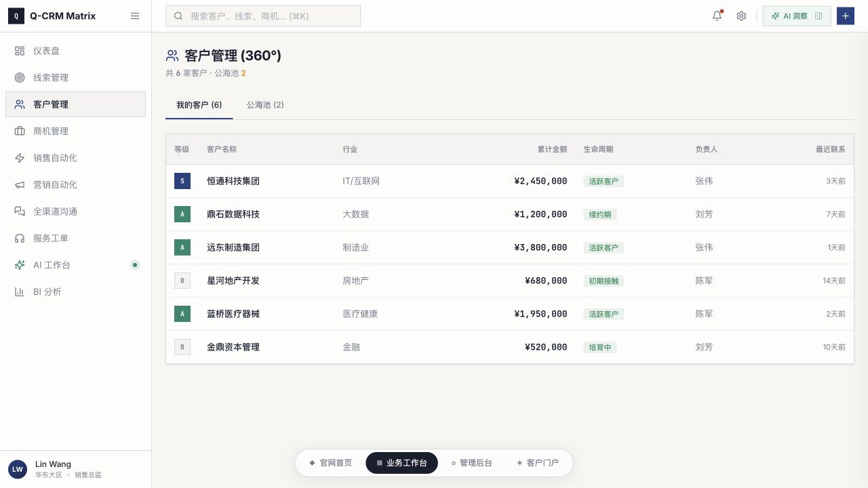
Task: Click the ¥2,450,000 amount cell
Action: [x=540, y=181]
